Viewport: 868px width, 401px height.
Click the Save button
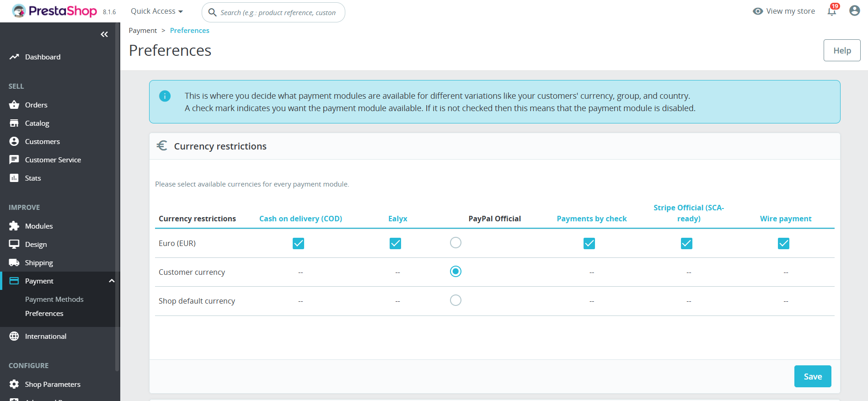812,376
